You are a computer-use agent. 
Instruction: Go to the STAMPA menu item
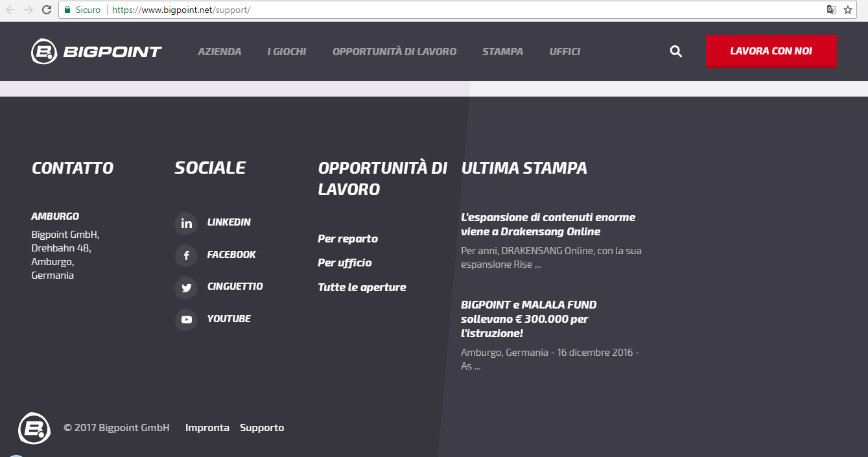[x=502, y=52]
